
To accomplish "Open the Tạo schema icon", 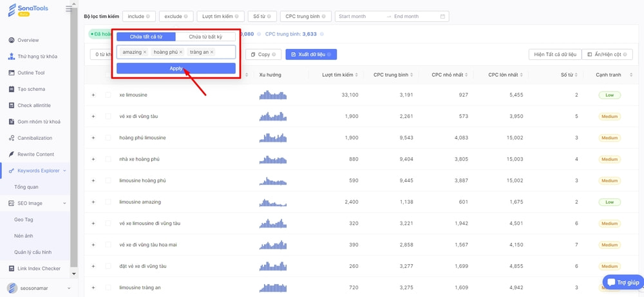I will click(x=12, y=89).
